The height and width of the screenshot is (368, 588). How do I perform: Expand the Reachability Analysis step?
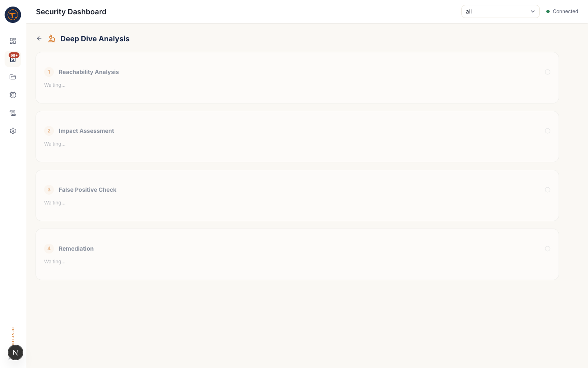coord(89,72)
